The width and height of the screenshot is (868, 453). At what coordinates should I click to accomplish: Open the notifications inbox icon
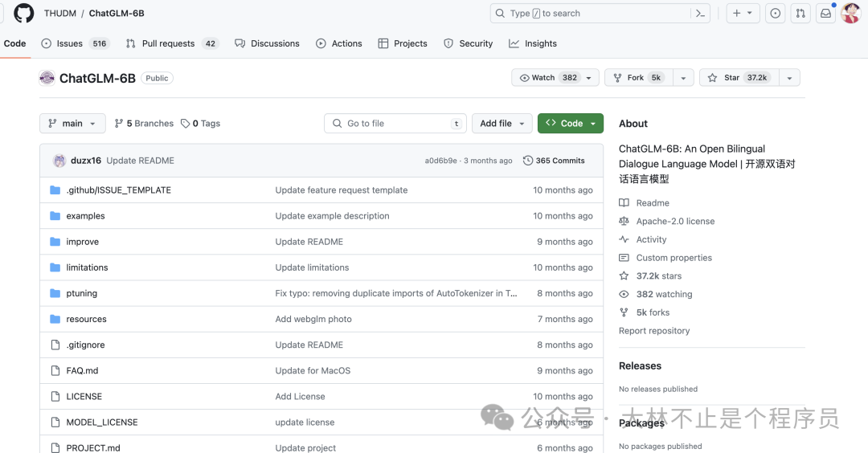tap(825, 14)
